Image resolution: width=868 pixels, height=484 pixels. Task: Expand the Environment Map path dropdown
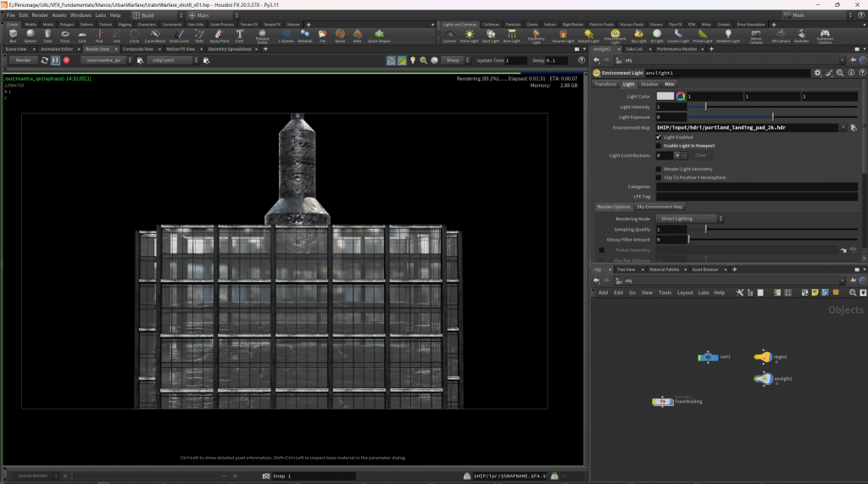843,127
